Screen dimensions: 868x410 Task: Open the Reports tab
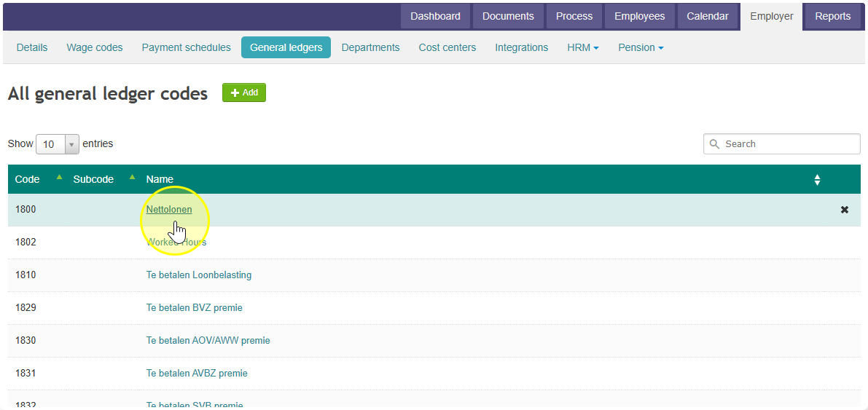832,17
